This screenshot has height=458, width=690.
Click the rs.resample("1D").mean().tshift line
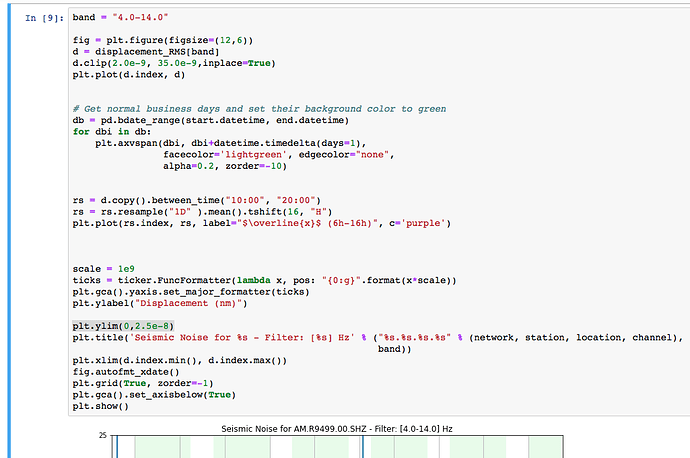pyautogui.click(x=202, y=212)
